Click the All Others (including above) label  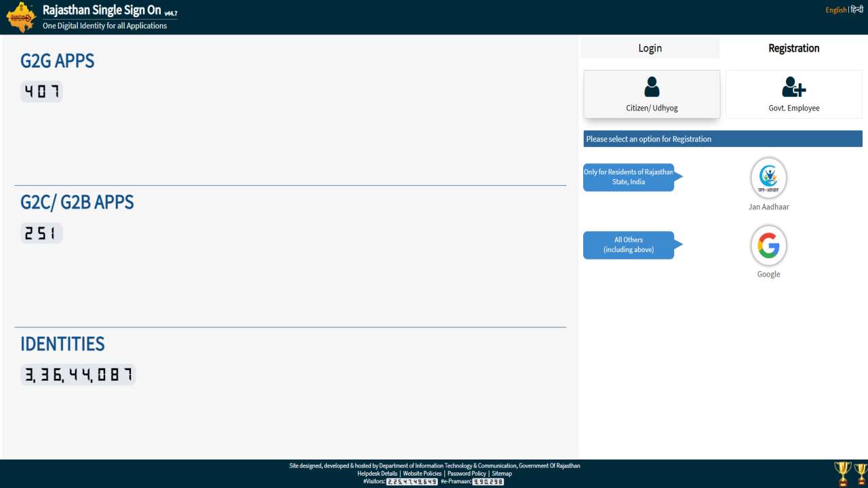pos(629,245)
